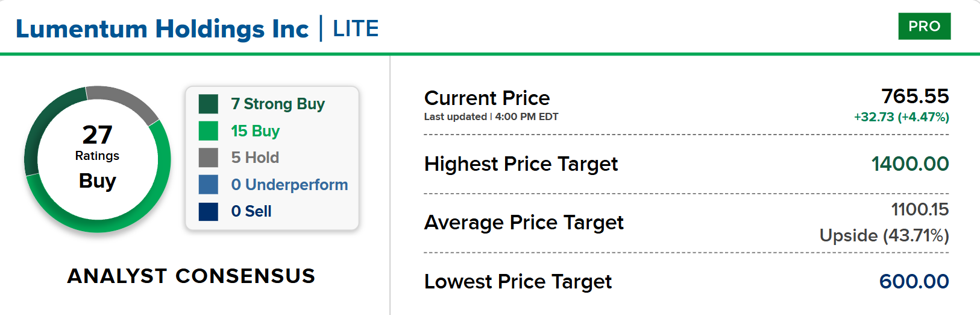The width and height of the screenshot is (980, 315).
Task: Open the Lumentum Holdings Inc title link
Action: pos(162,29)
